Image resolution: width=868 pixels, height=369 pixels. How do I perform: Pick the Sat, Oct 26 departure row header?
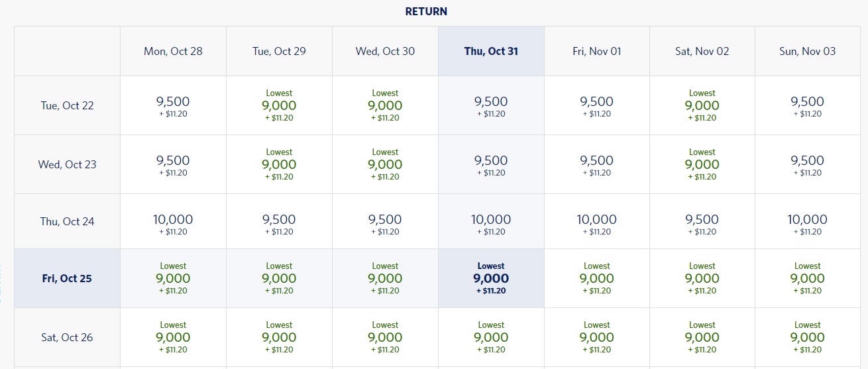[x=67, y=337]
